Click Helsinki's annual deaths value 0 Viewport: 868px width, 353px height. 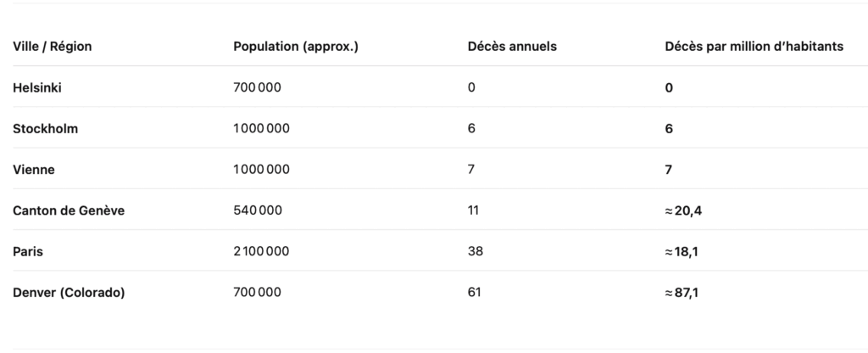click(x=471, y=87)
